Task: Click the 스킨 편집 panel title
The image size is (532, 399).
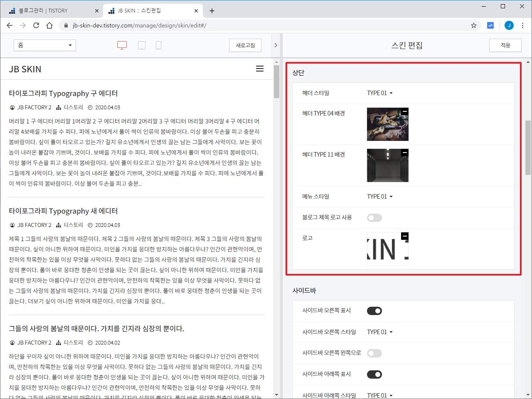Action: [x=407, y=45]
